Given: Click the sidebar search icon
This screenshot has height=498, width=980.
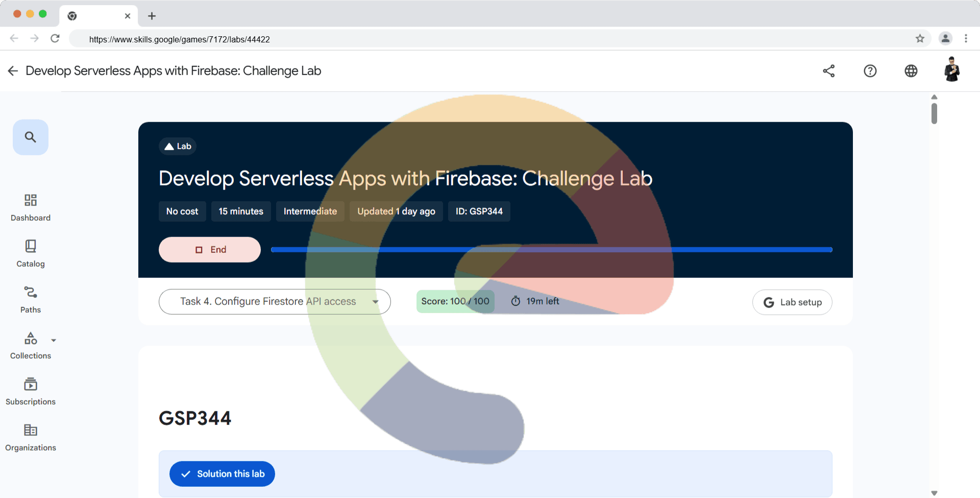Looking at the screenshot, I should [x=31, y=137].
